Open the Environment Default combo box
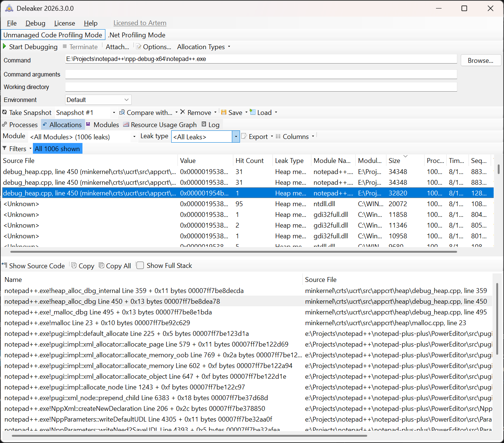 (x=98, y=100)
